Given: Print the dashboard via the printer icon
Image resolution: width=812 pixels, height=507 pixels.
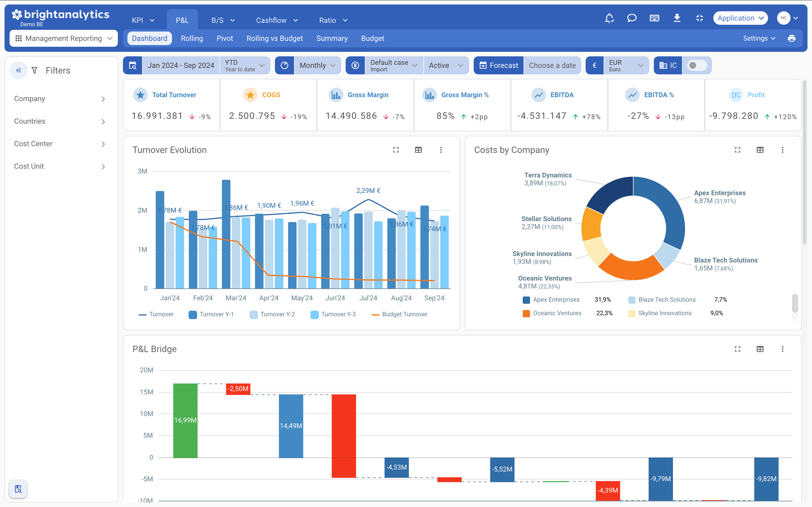Looking at the screenshot, I should click(792, 38).
